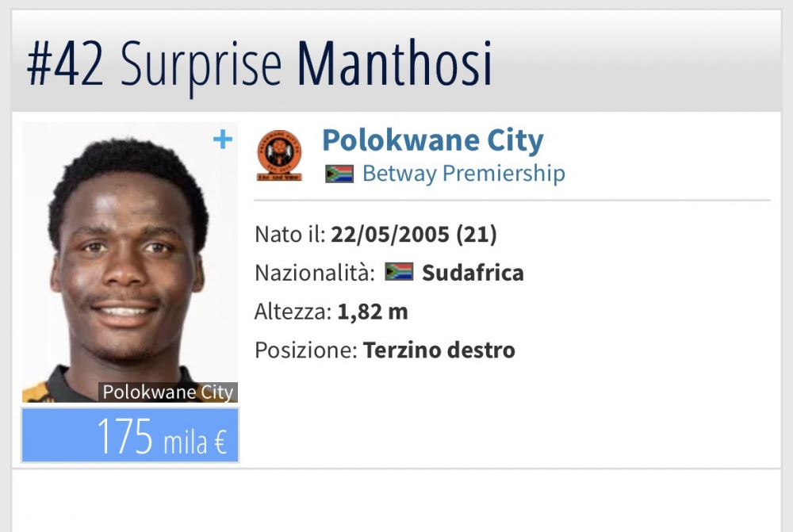Image resolution: width=793 pixels, height=532 pixels.
Task: Click the Sudafrica nationality text
Action: click(473, 273)
